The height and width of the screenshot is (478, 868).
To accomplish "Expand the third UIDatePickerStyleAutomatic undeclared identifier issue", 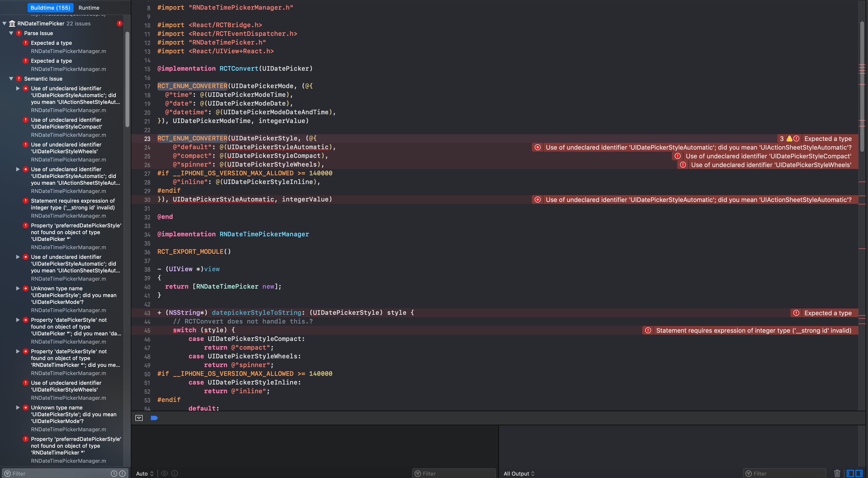I will [18, 257].
